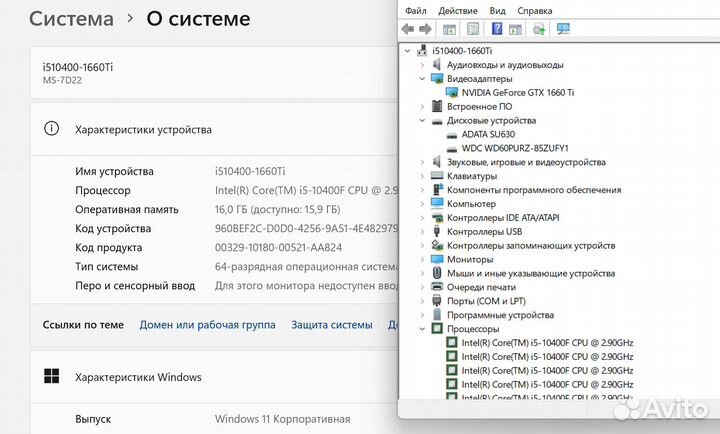Image resolution: width=720 pixels, height=434 pixels.
Task: Click the chip icon next to Встроенное ПО
Action: (x=437, y=106)
